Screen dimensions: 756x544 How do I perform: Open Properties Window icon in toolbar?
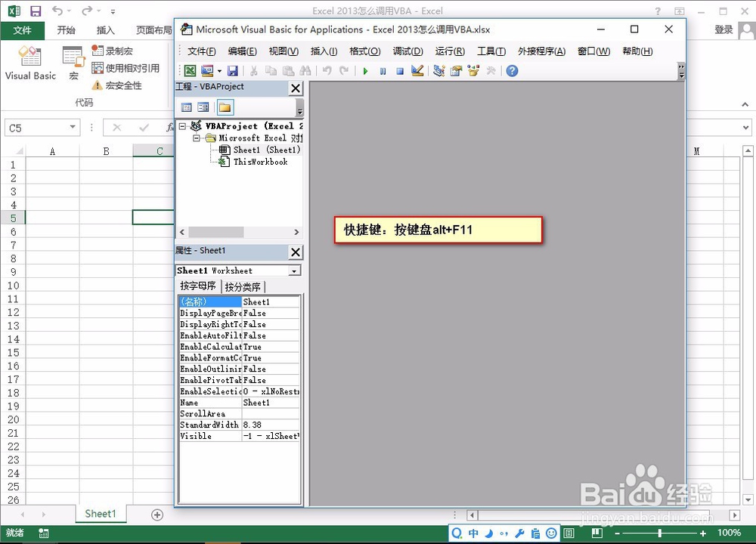456,71
